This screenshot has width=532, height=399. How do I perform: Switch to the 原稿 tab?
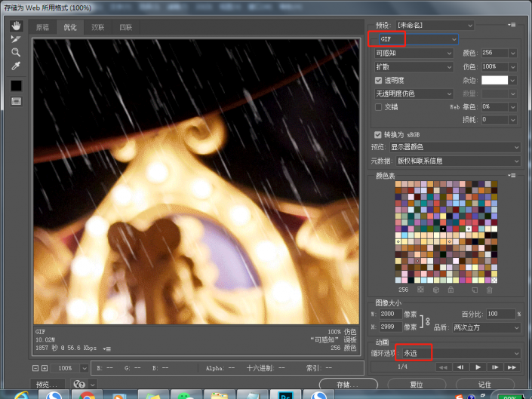click(x=42, y=28)
